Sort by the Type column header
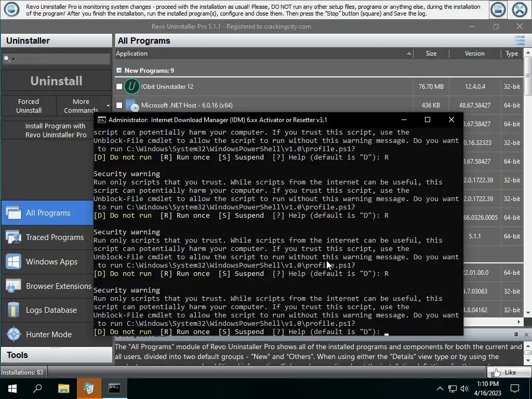This screenshot has width=532, height=399. click(x=512, y=54)
